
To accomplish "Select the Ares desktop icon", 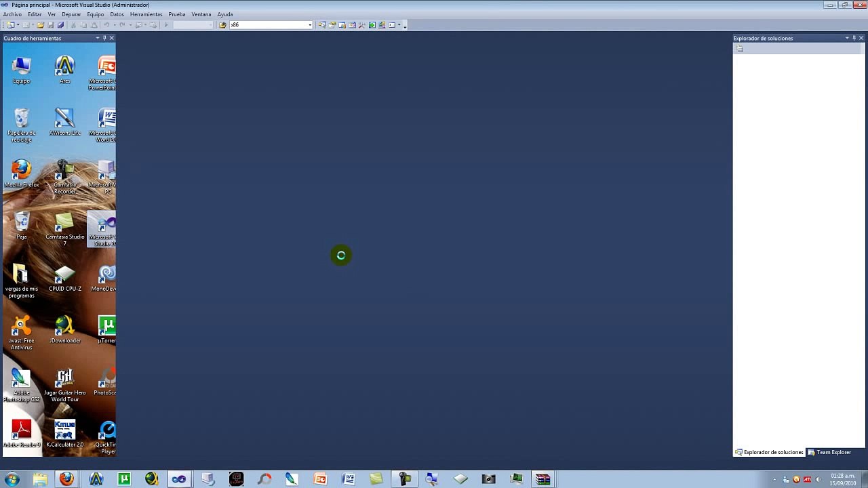I will (x=64, y=70).
